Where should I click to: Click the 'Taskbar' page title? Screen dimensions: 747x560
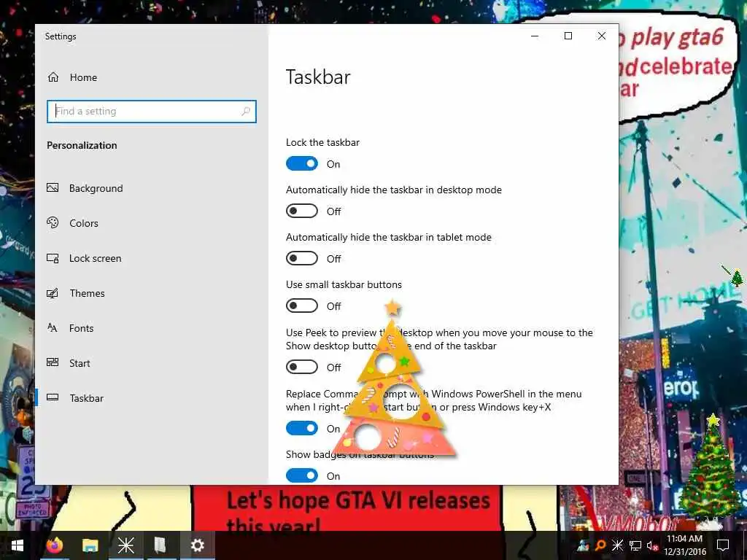318,77
